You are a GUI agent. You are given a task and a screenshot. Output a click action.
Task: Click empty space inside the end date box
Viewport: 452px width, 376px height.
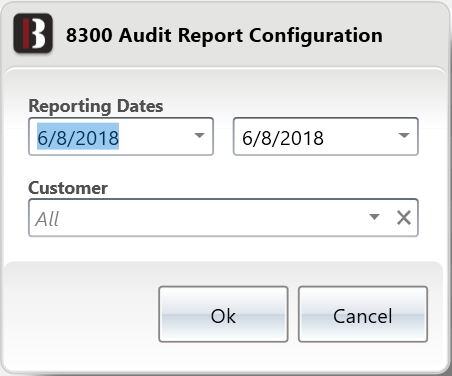pyautogui.click(x=360, y=137)
